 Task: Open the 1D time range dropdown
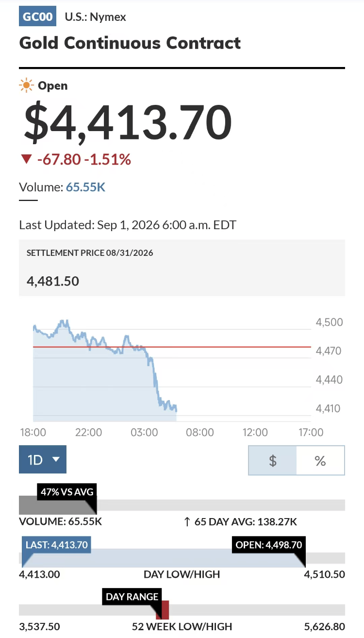pyautogui.click(x=43, y=459)
